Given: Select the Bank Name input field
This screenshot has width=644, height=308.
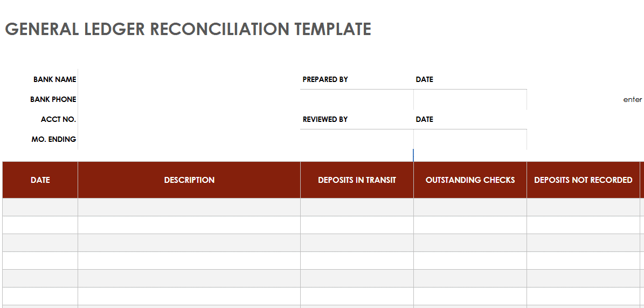Looking at the screenshot, I should coord(189,79).
